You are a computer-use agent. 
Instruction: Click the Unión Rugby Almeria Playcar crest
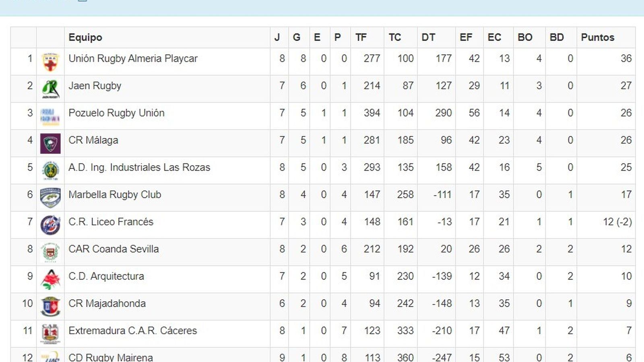(50, 62)
